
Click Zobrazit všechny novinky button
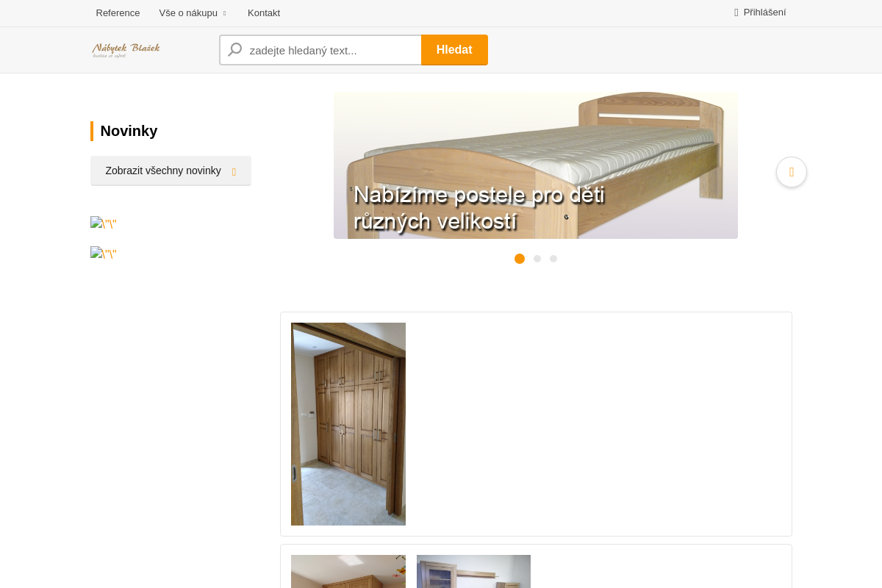pyautogui.click(x=171, y=171)
